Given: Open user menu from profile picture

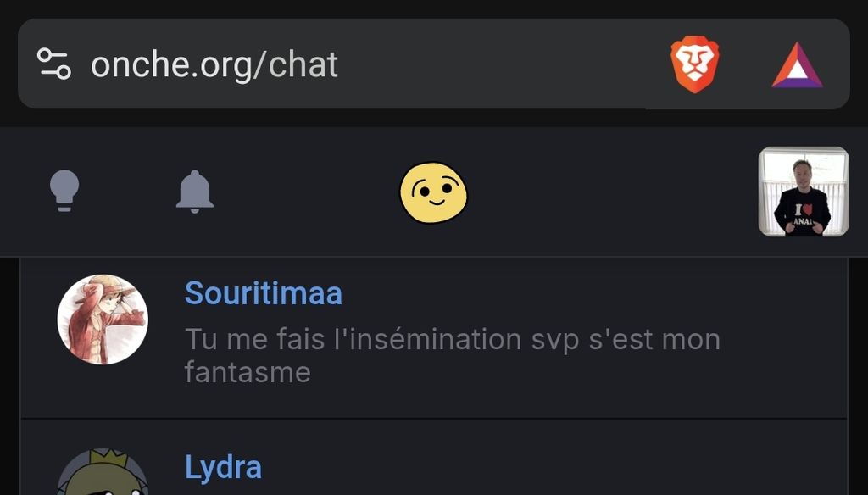Looking at the screenshot, I should click(803, 192).
